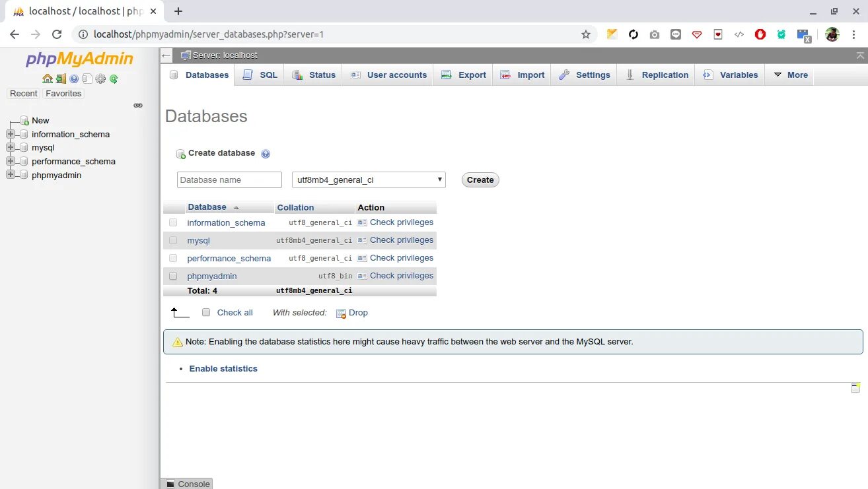Tick the information_schema row checkbox
Image resolution: width=868 pixels, height=489 pixels.
[x=173, y=222]
